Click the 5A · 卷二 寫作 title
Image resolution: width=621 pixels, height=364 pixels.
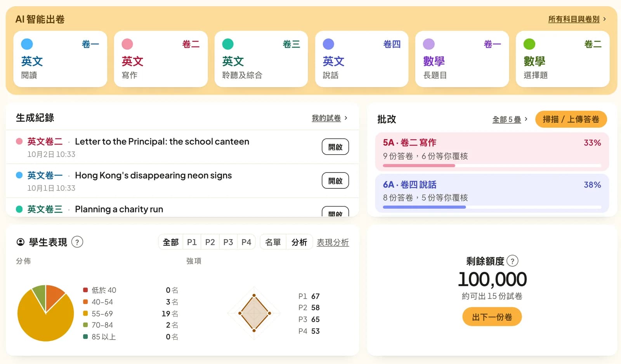409,143
